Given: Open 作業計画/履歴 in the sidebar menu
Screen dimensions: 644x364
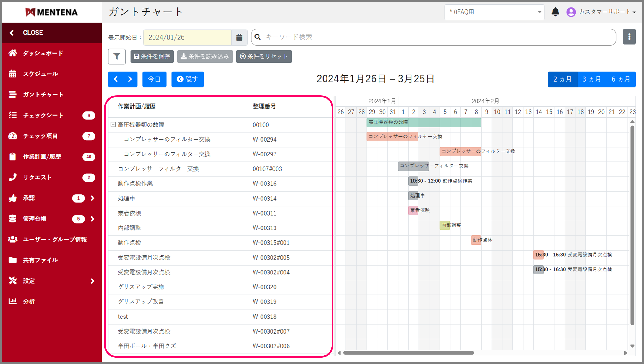Looking at the screenshot, I should click(42, 156).
